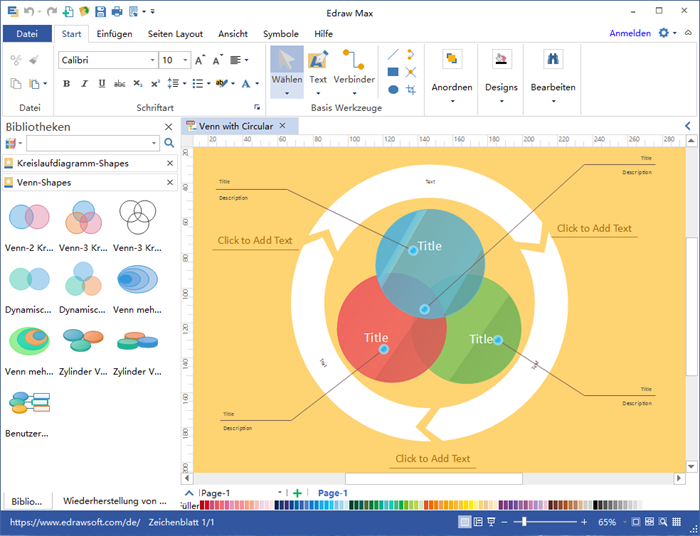Toggle underline formatting
Image resolution: width=700 pixels, height=536 pixels.
coord(100,84)
